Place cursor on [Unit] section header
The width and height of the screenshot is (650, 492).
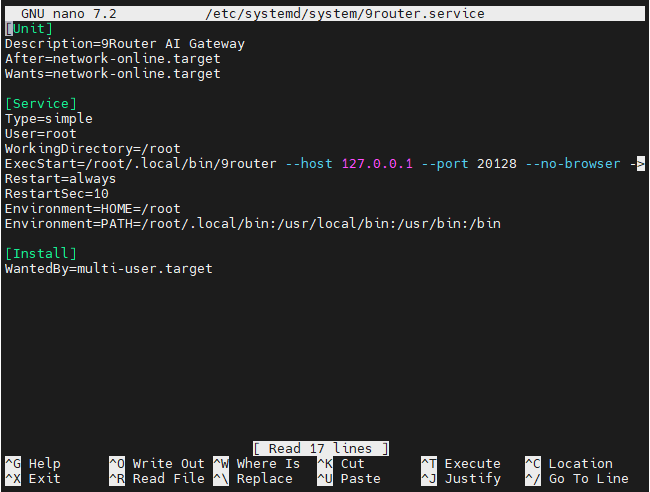29,29
